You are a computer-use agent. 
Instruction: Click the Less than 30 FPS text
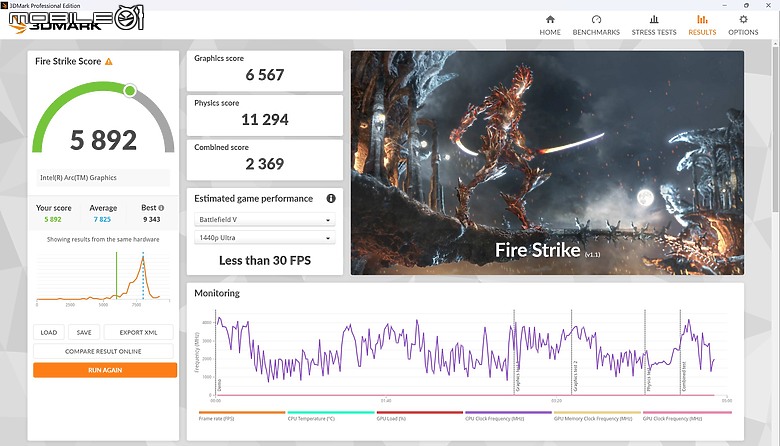(x=265, y=261)
